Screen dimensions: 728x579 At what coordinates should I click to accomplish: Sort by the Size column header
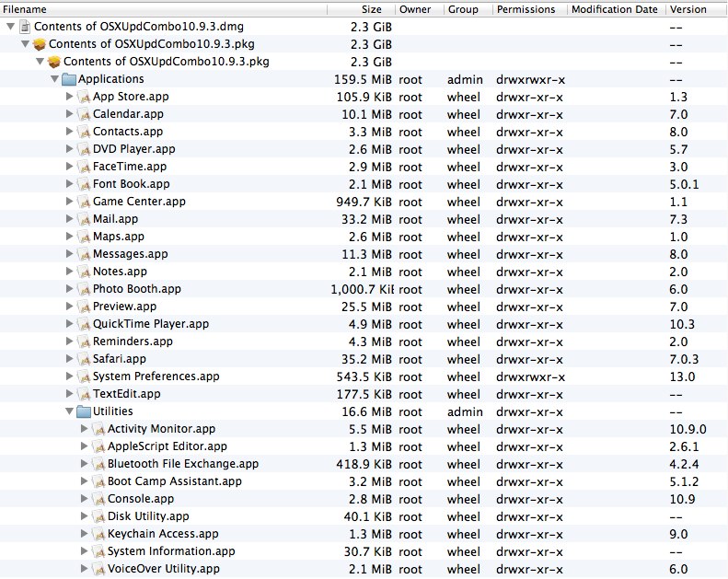click(x=361, y=9)
